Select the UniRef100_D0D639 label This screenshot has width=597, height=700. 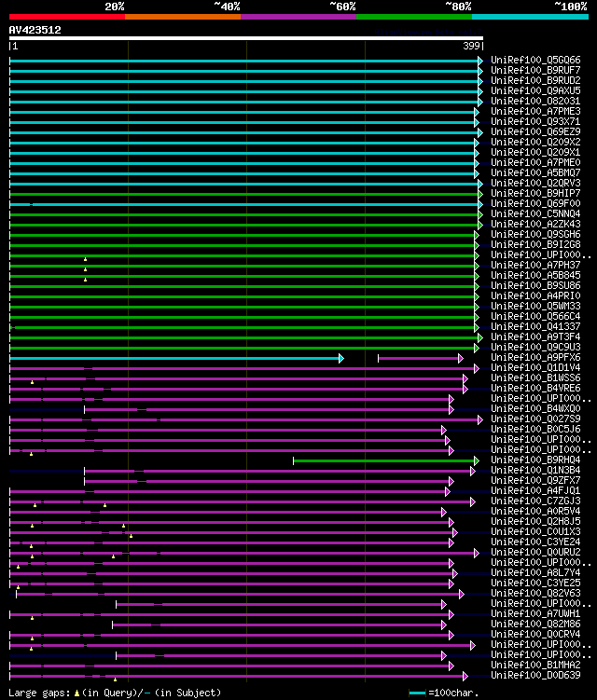[x=535, y=676]
